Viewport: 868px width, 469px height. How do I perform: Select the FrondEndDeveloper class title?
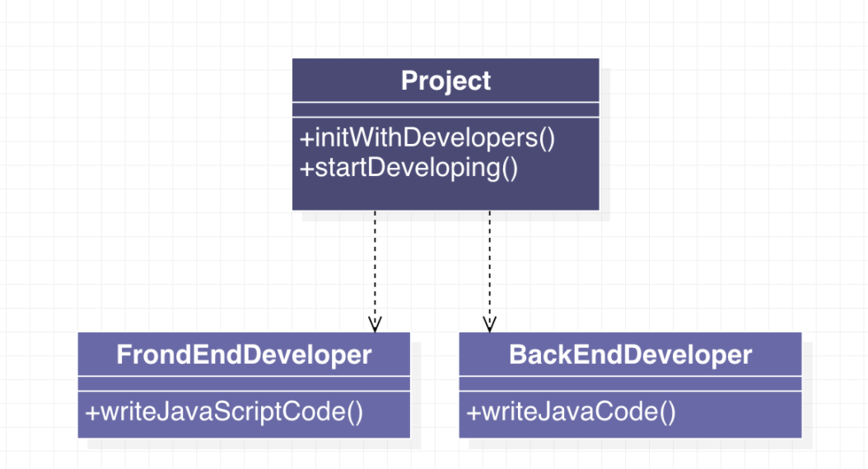point(244,355)
